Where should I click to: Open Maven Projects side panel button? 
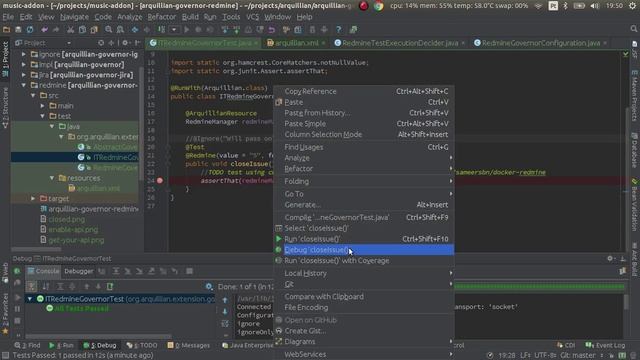tap(634, 95)
